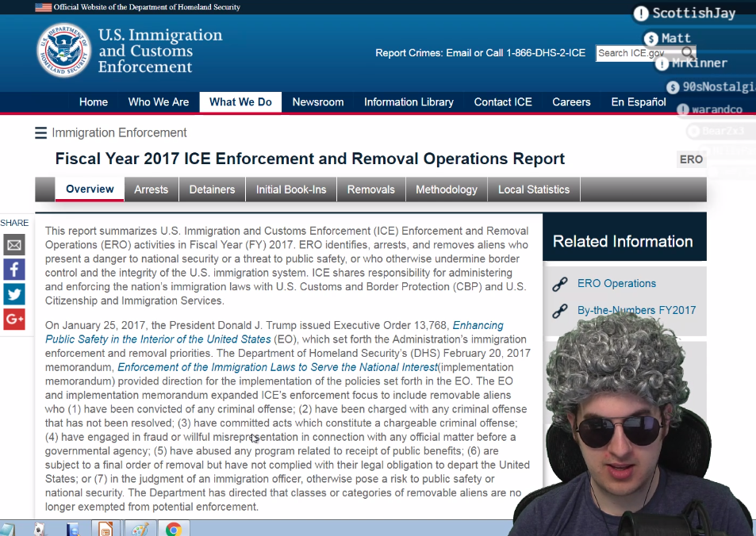Screen dimensions: 756x536
Task: Share page via email icon
Action: pos(14,244)
